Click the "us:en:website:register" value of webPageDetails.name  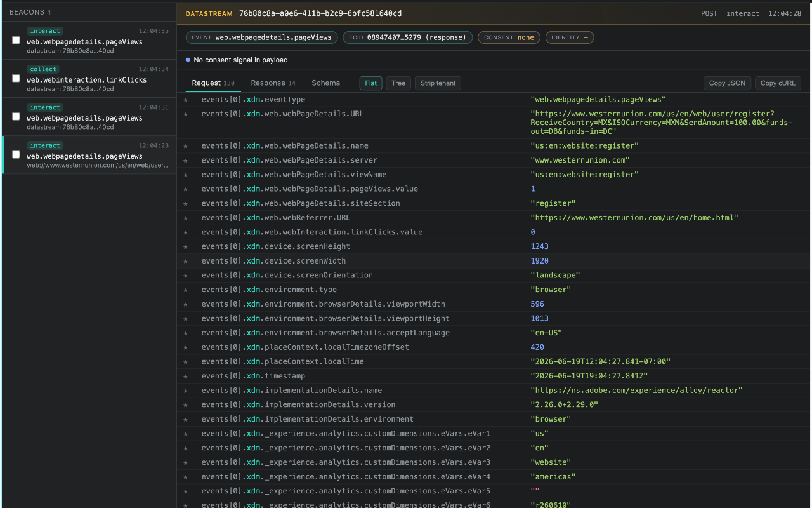point(584,146)
